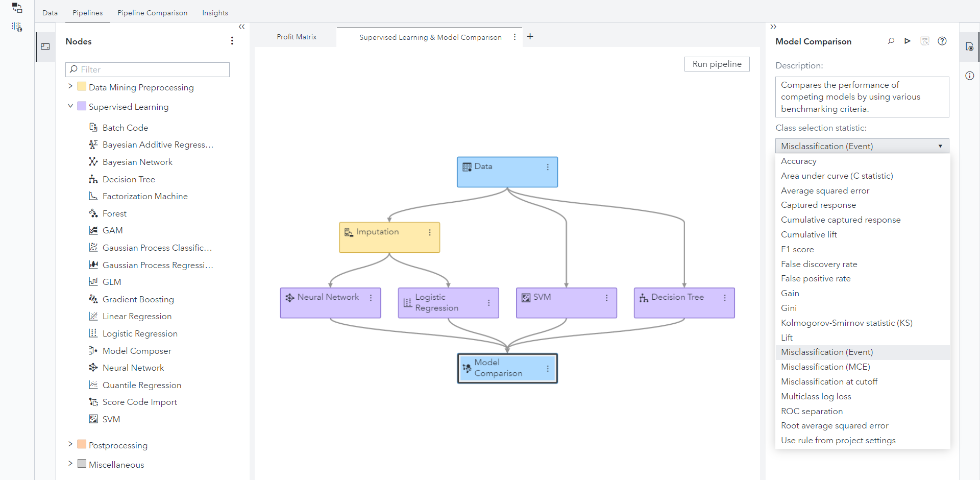Image resolution: width=980 pixels, height=480 pixels.
Task: Open search in the Model Comparison panel
Action: coord(891,41)
